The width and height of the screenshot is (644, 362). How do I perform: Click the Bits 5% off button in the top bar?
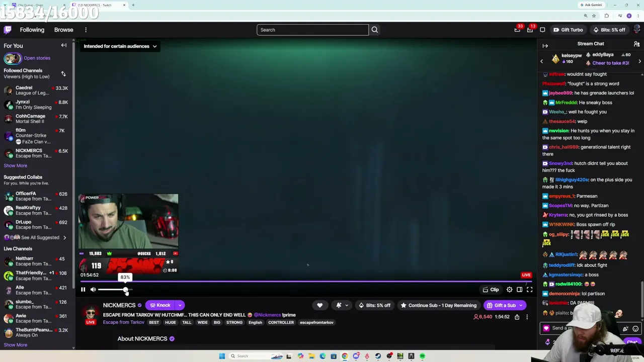tap(609, 30)
